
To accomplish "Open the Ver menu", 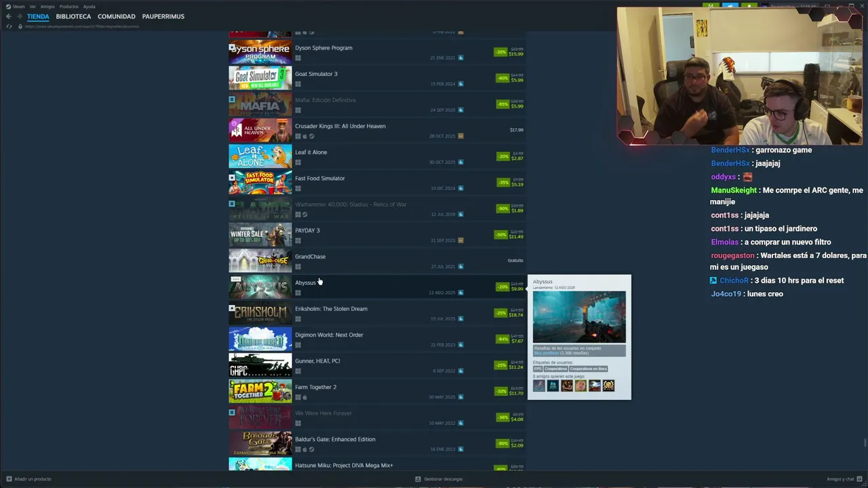I will [33, 6].
